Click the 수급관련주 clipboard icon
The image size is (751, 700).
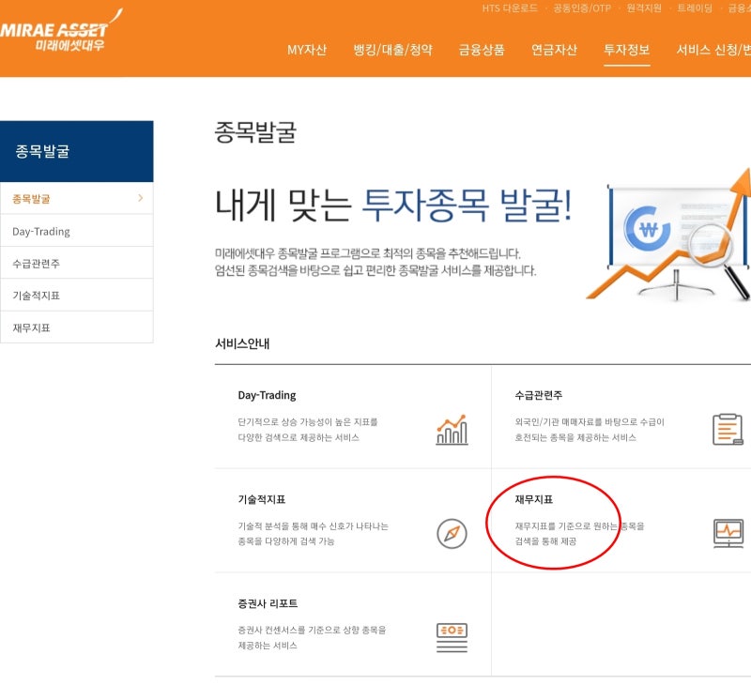pos(728,430)
